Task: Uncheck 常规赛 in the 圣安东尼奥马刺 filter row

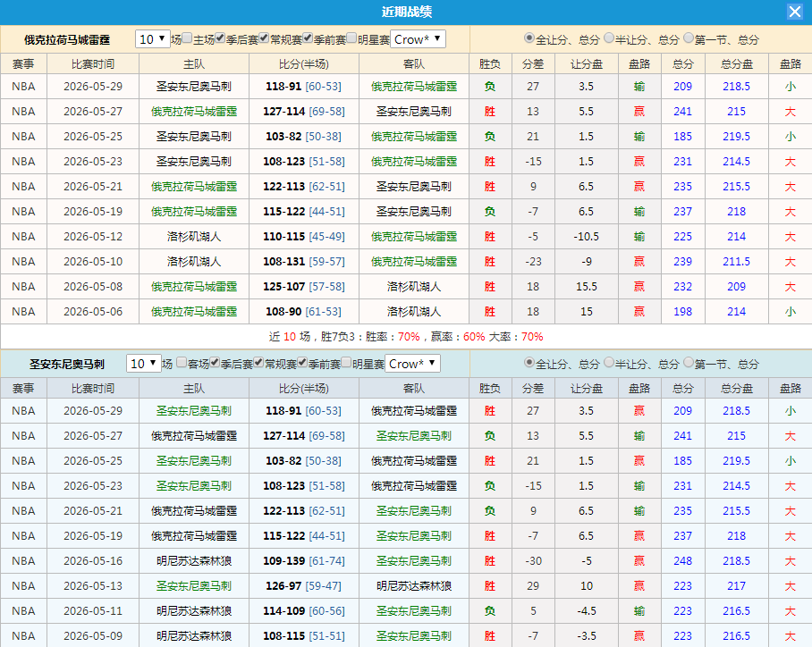Action: [259, 362]
